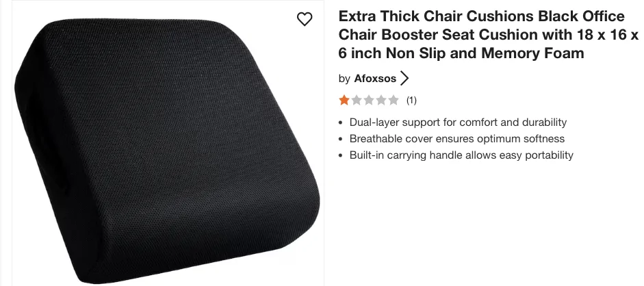Click the fifth gray rating star

tap(394, 100)
